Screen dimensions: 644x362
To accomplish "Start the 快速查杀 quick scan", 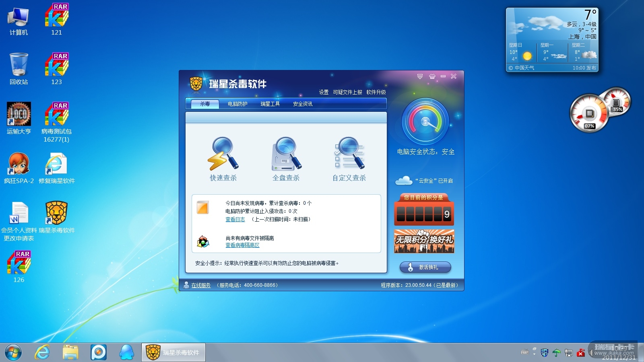I will [x=223, y=159].
